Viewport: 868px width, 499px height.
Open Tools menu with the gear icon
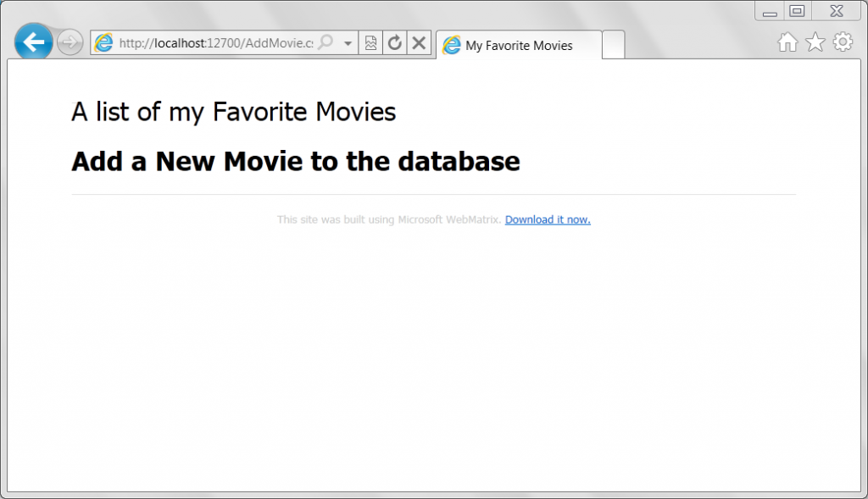843,42
